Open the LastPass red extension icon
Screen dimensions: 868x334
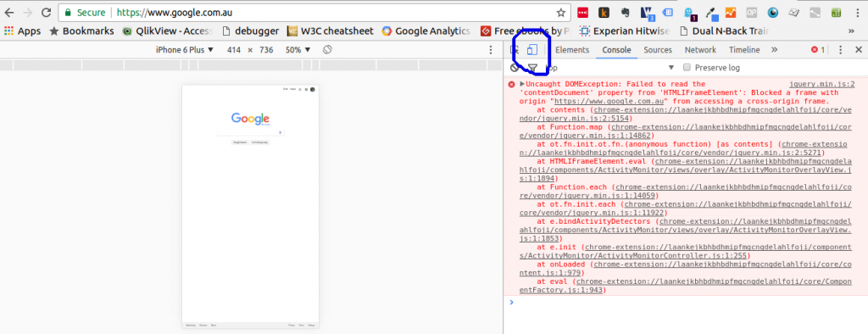(582, 12)
